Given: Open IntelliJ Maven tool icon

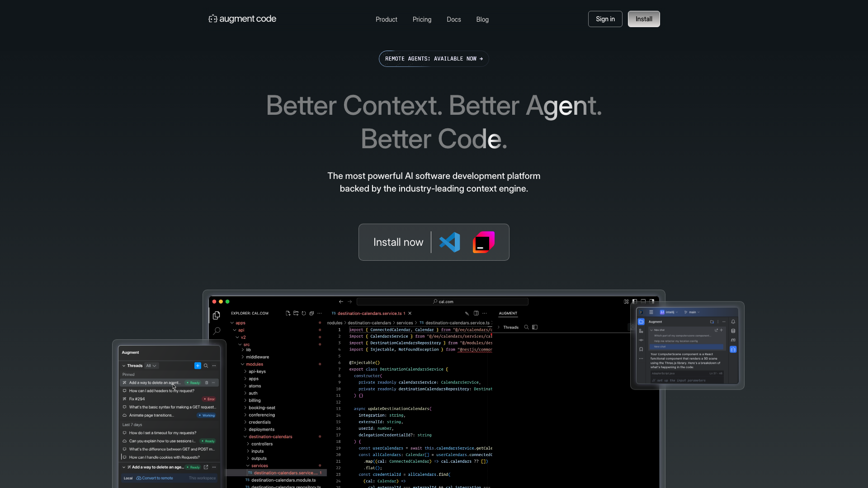Looking at the screenshot, I should tap(733, 340).
